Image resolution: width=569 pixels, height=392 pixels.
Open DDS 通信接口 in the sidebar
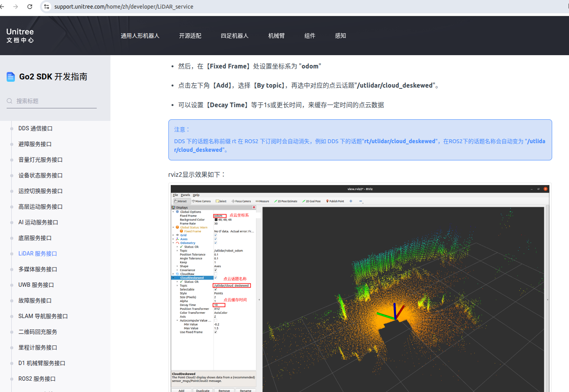[35, 128]
